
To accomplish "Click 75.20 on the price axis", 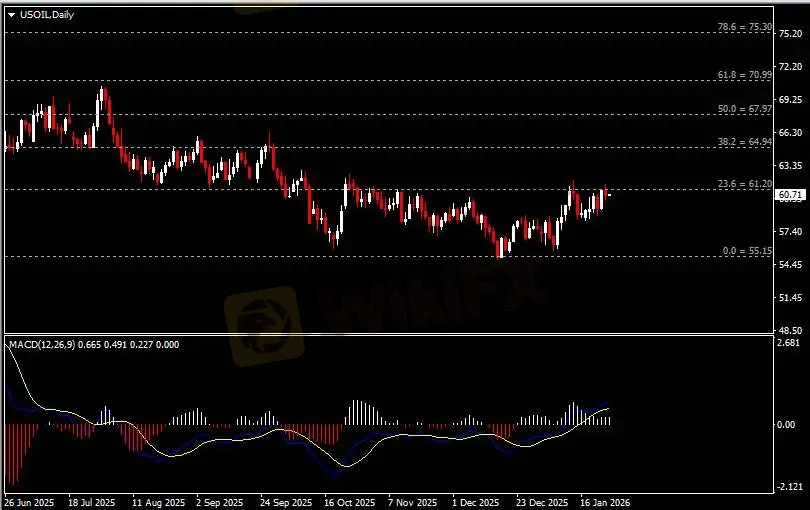I will click(790, 33).
